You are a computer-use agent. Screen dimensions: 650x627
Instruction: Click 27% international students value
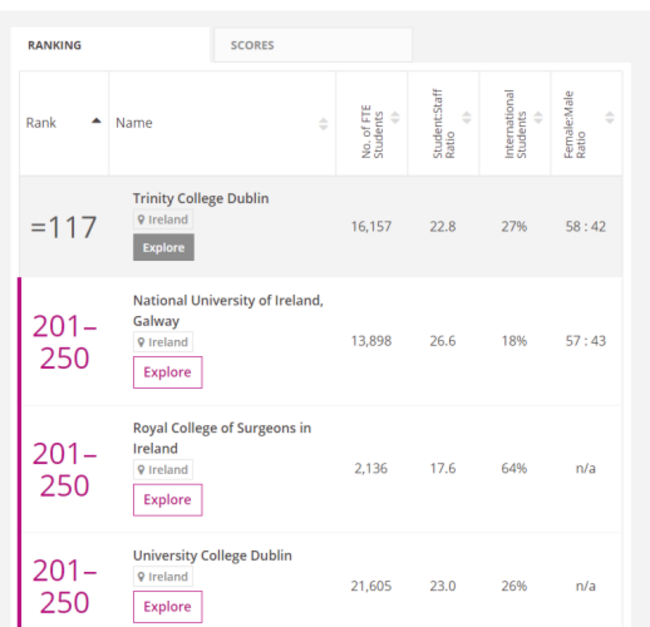[514, 226]
